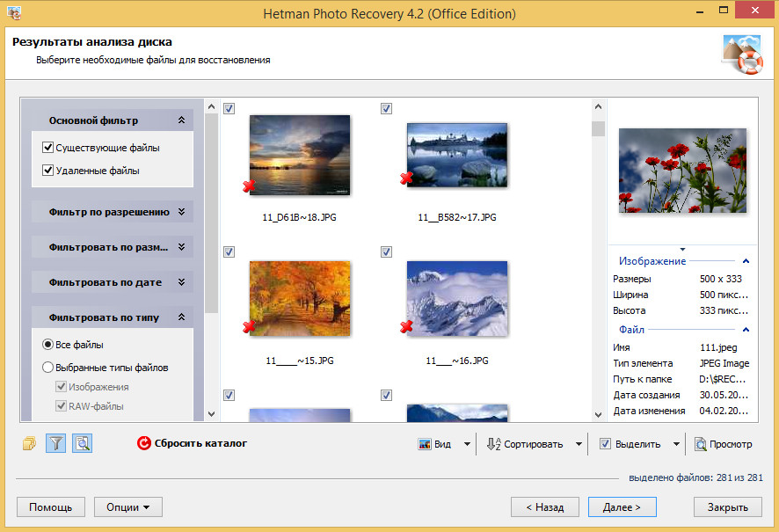Collapse the Изображение properties section
Screen dimensions: 779x532
[x=746, y=261]
